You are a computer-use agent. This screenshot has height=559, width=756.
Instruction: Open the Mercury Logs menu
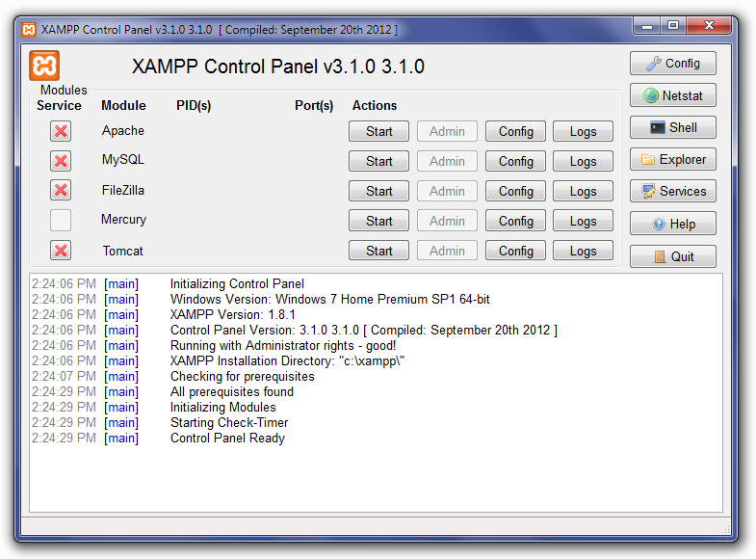point(584,221)
